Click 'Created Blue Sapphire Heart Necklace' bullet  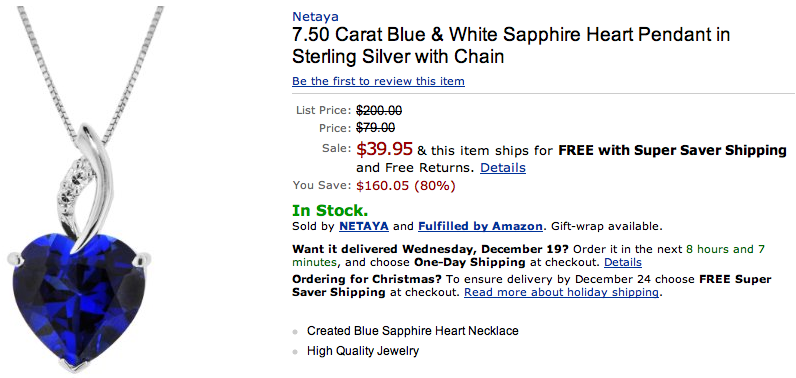[413, 331]
